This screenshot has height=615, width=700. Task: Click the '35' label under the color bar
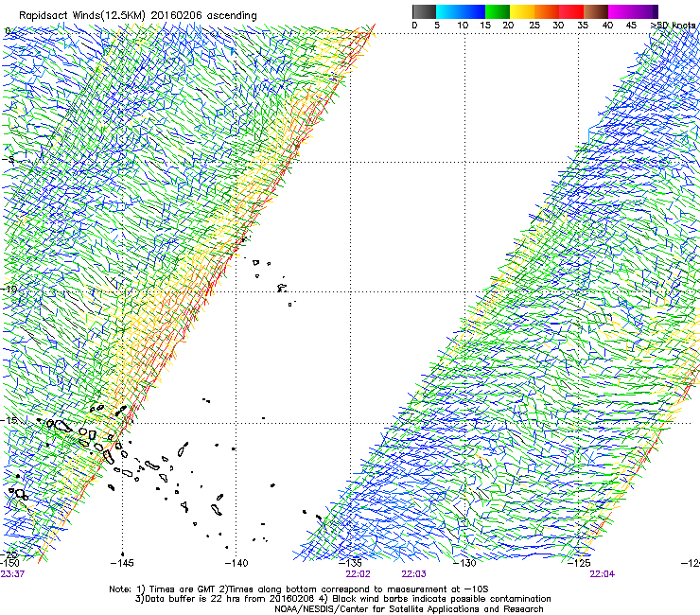click(x=583, y=26)
